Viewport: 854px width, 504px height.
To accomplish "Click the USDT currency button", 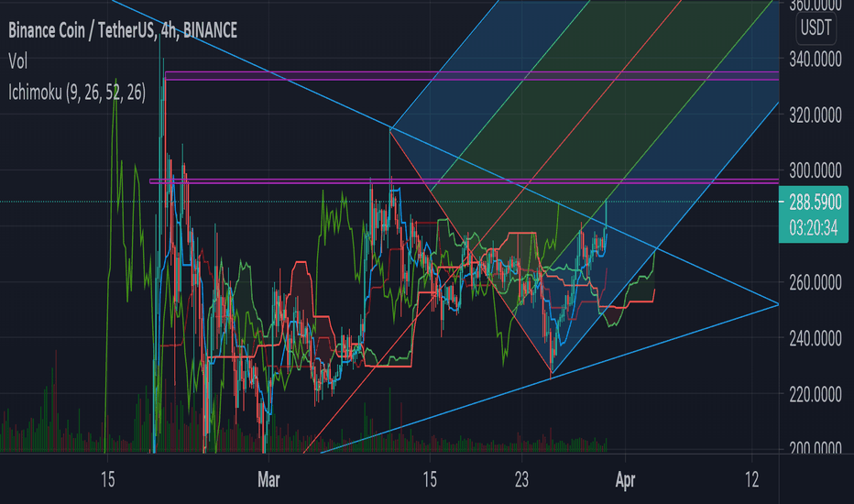I will click(x=816, y=27).
